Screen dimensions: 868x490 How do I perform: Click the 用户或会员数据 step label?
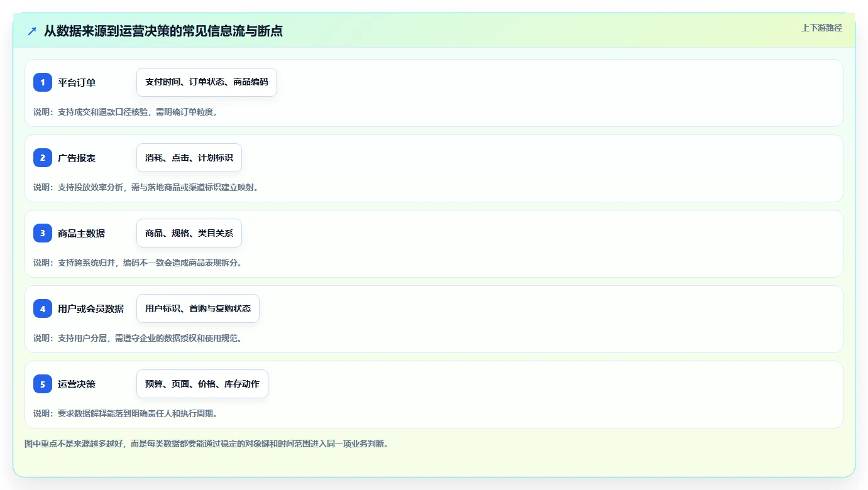pos(91,308)
